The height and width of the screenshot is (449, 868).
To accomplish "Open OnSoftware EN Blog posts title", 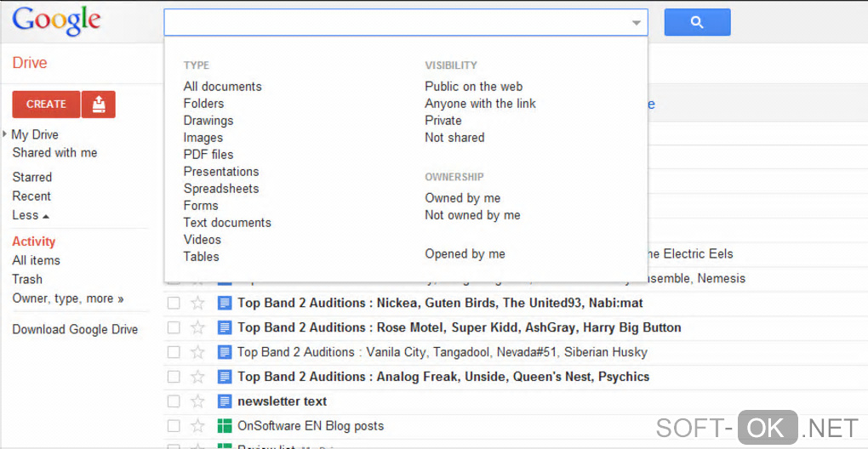I will [x=311, y=426].
